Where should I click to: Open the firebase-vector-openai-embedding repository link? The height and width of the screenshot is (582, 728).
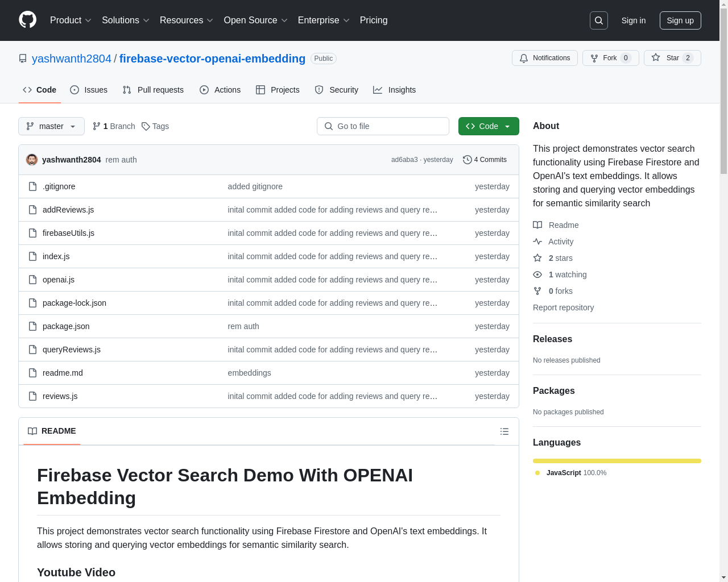click(x=212, y=59)
